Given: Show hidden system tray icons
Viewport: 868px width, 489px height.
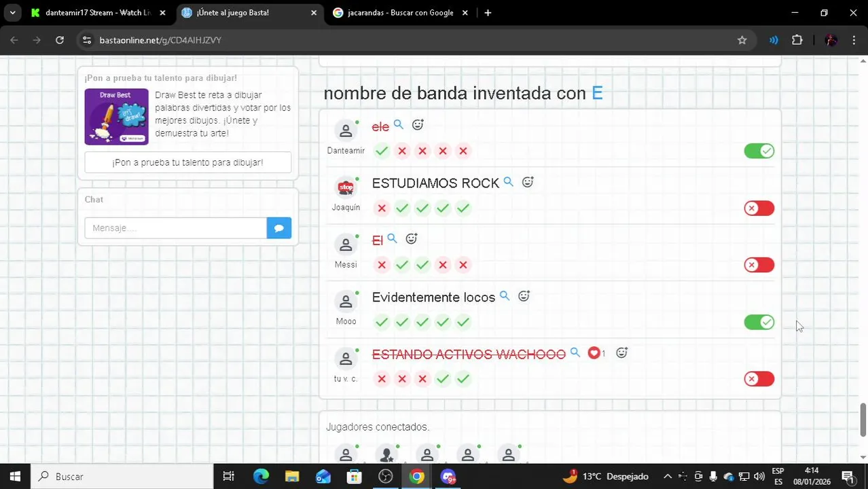Looking at the screenshot, I should click(668, 477).
